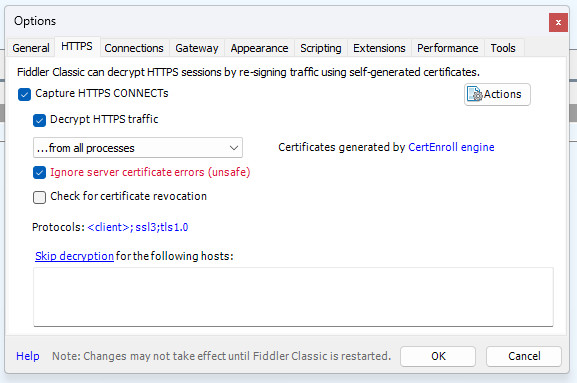Viewport: 577px width, 383px height.
Task: Click the CertEnroll engine link
Action: [x=451, y=147]
